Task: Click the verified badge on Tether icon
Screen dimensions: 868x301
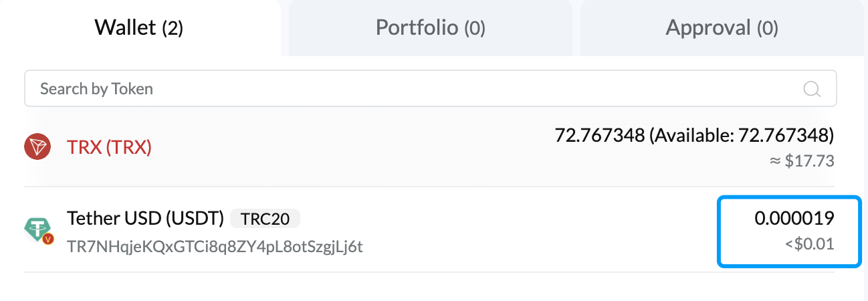Action: (x=47, y=239)
